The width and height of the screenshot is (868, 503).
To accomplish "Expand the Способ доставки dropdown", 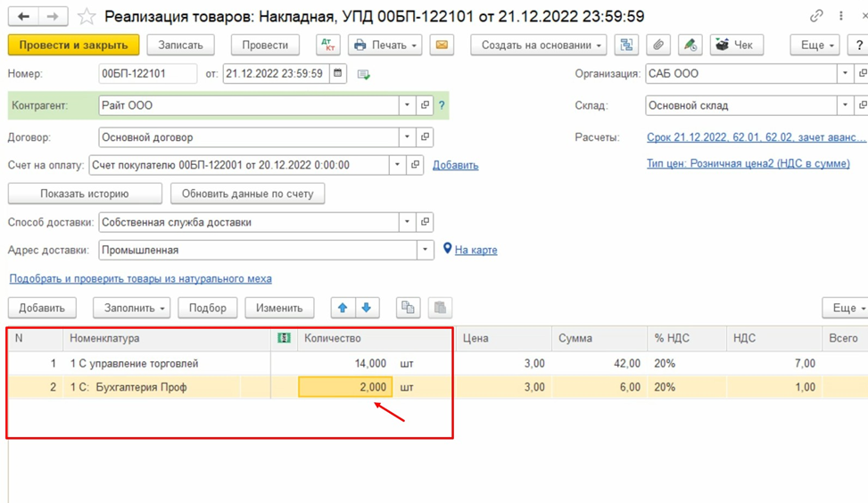I will 407,222.
